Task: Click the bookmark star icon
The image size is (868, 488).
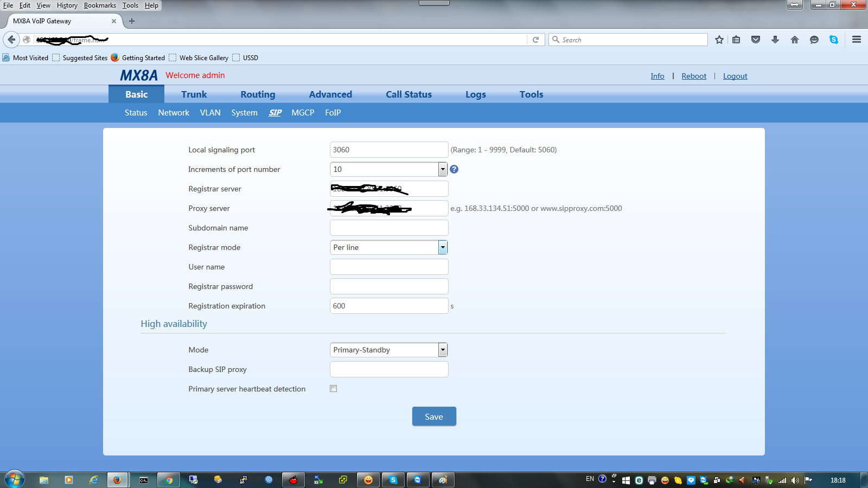Action: [719, 40]
